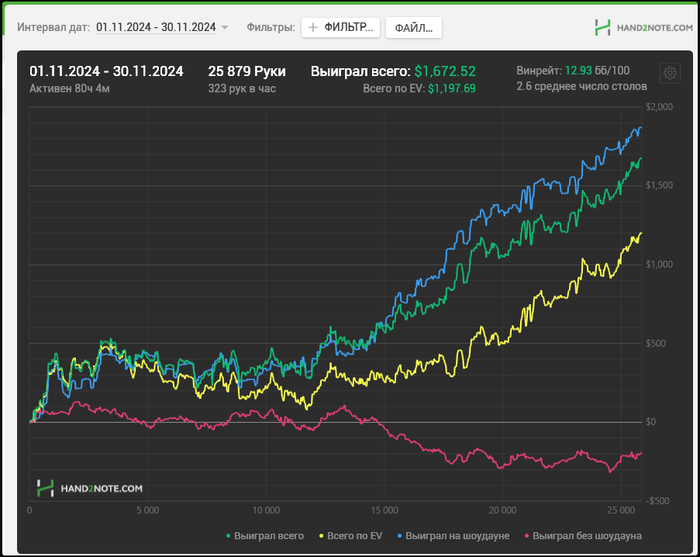Image resolution: width=700 pixels, height=557 pixels.
Task: Click the Hand2Note logo at top right
Action: [644, 28]
